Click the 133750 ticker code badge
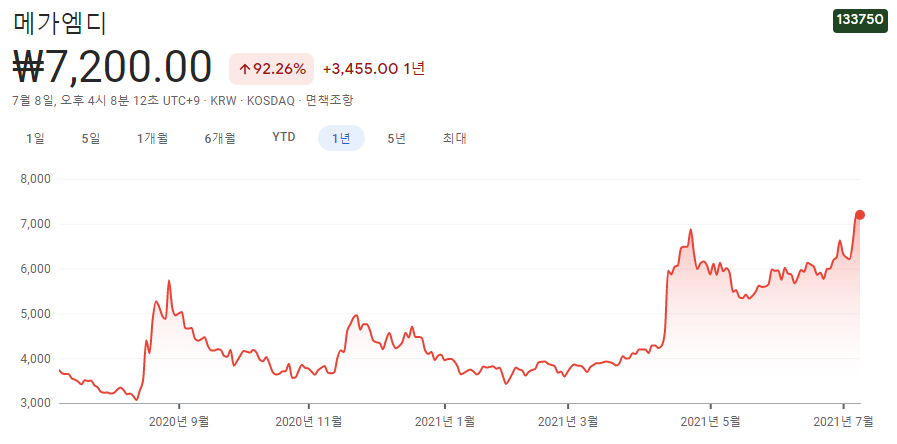Image resolution: width=897 pixels, height=444 pixels. tap(860, 19)
